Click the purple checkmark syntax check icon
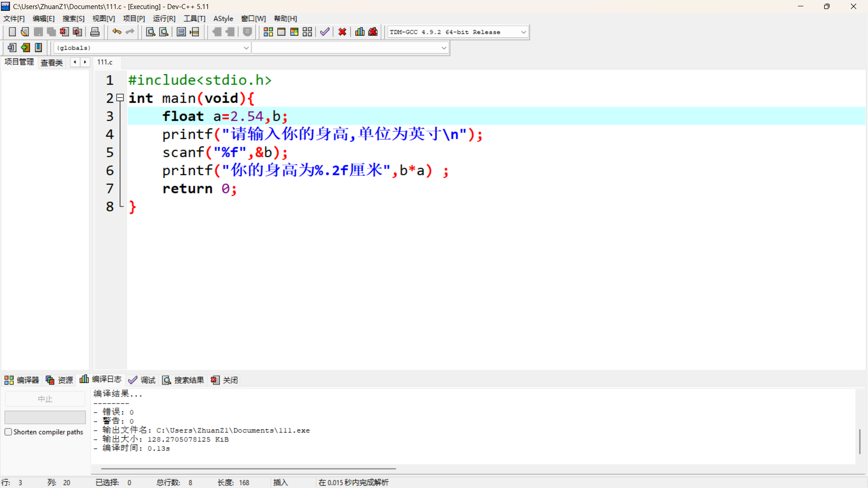This screenshot has height=488, width=868. tap(325, 32)
